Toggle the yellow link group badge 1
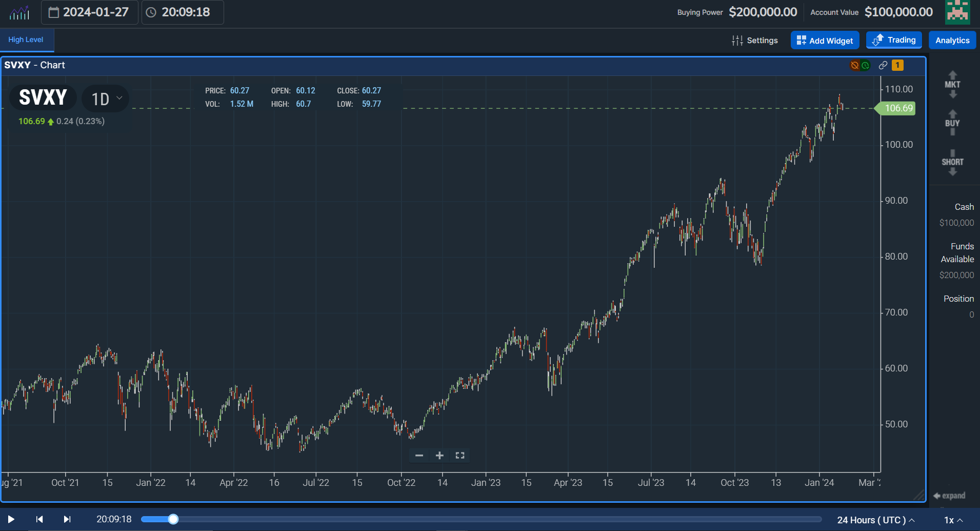The image size is (980, 531). [x=897, y=65]
